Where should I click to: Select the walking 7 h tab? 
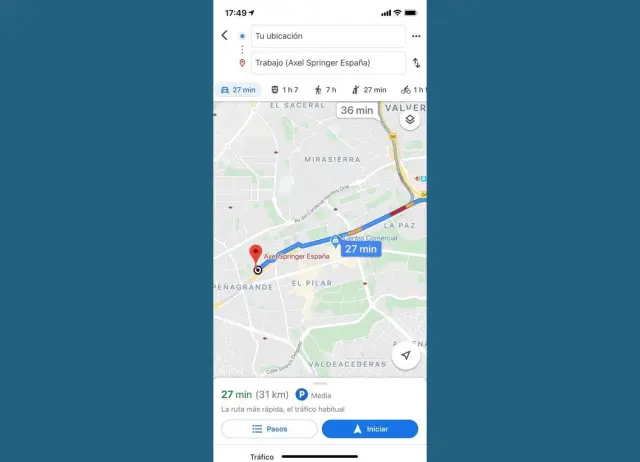click(x=325, y=90)
